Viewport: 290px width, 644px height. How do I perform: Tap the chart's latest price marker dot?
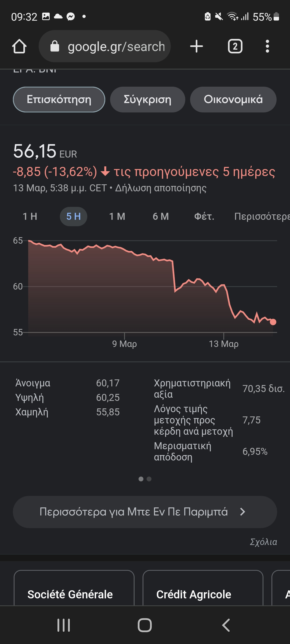[273, 322]
